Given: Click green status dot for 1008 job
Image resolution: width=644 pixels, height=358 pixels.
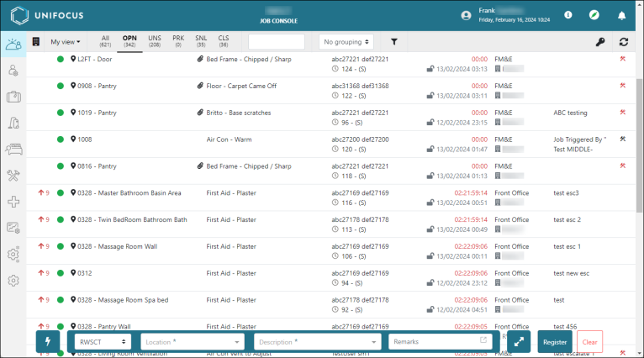Looking at the screenshot, I should pyautogui.click(x=61, y=140).
